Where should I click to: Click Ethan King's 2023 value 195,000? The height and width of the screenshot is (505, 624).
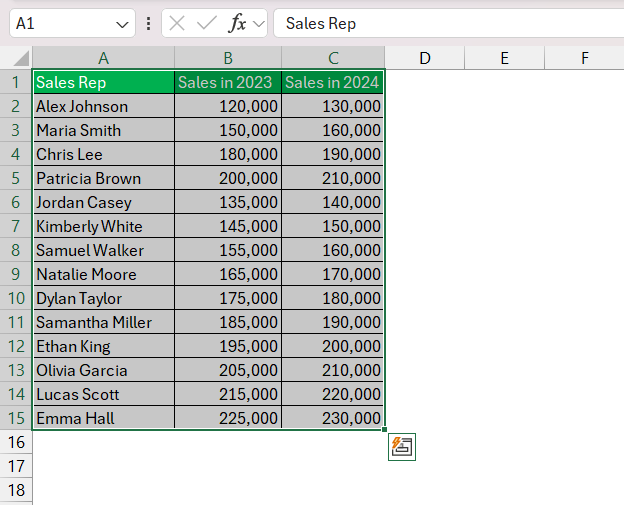228,346
